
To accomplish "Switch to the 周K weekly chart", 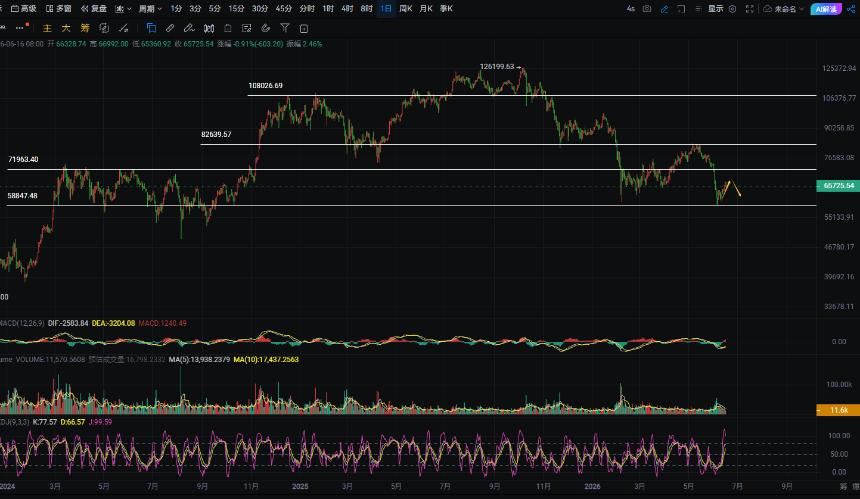I will point(406,9).
